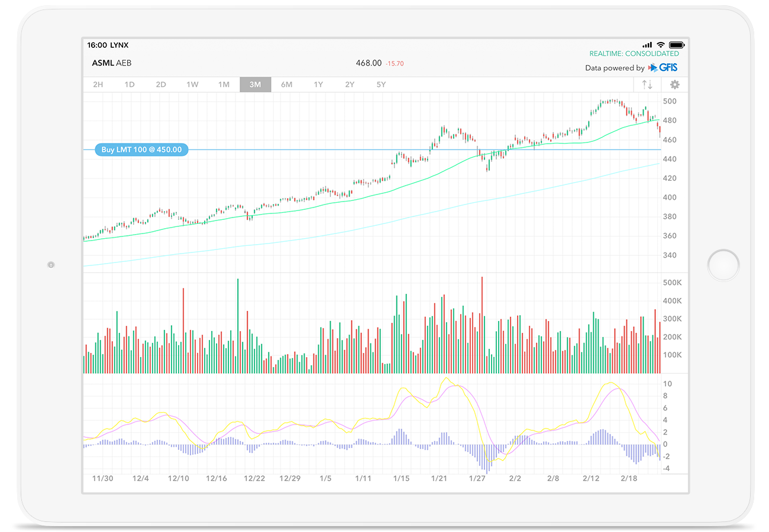Tap the 12/22 date axis label

click(254, 478)
